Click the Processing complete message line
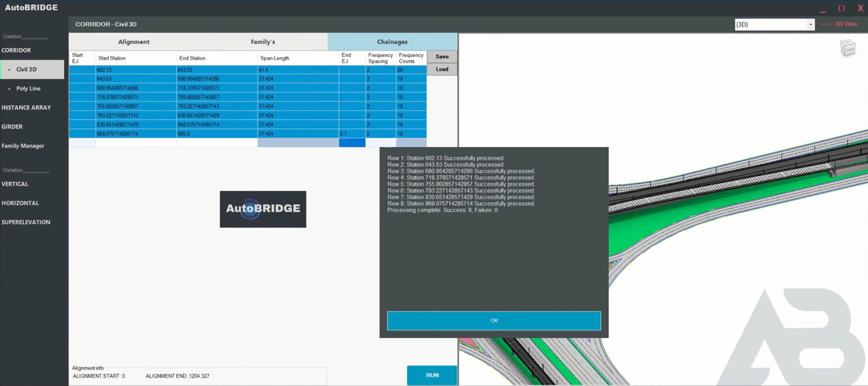Image resolution: width=868 pixels, height=386 pixels. [x=443, y=210]
